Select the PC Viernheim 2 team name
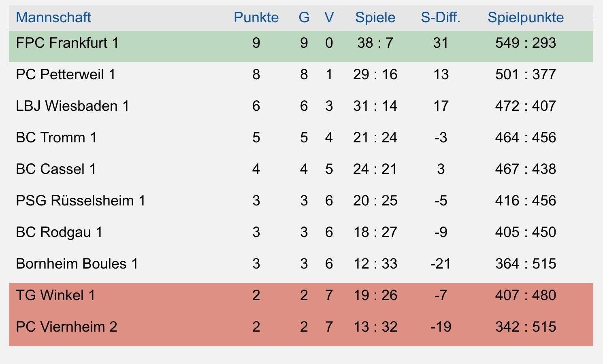This screenshot has width=603, height=364. 66,327
